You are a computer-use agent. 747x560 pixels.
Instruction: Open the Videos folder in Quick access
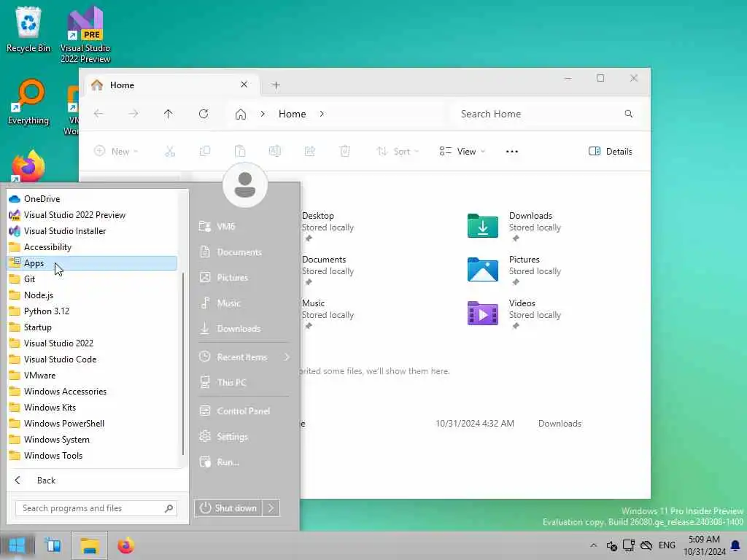pos(514,313)
